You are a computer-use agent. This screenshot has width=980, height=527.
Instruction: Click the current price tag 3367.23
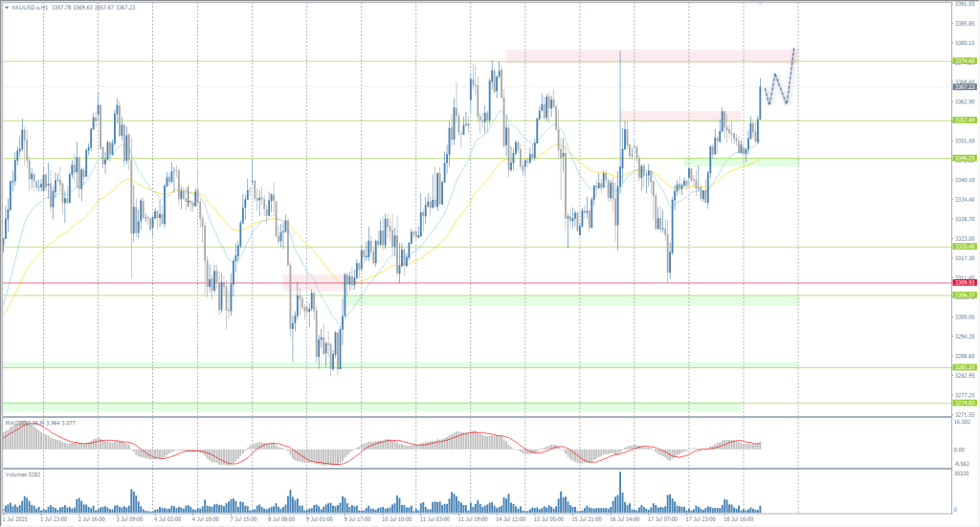pos(964,86)
